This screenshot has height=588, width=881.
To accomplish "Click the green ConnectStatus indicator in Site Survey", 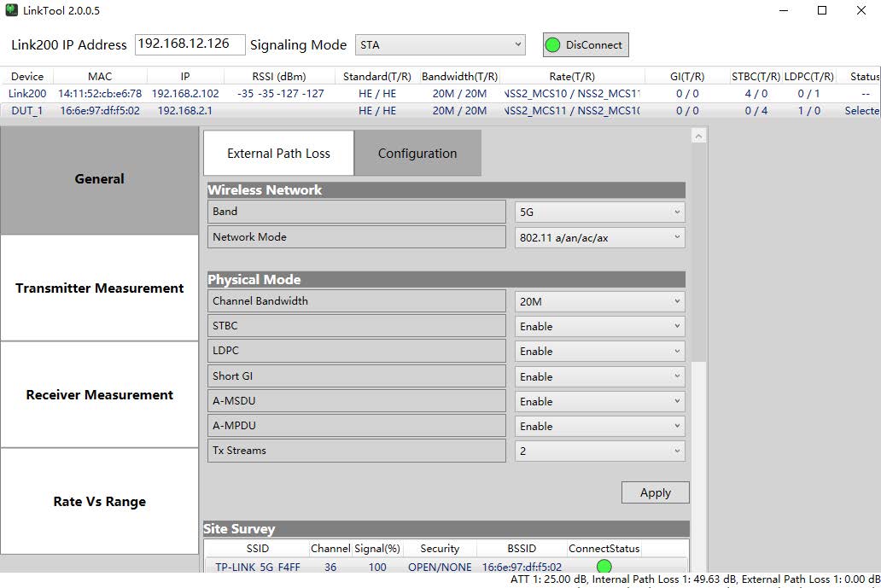I will coord(604,567).
